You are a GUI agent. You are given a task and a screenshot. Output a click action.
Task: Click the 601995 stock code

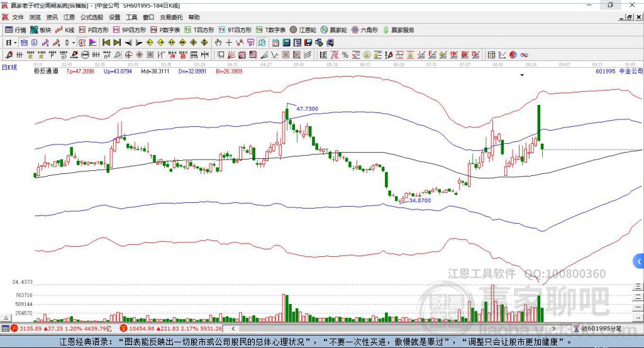click(606, 71)
